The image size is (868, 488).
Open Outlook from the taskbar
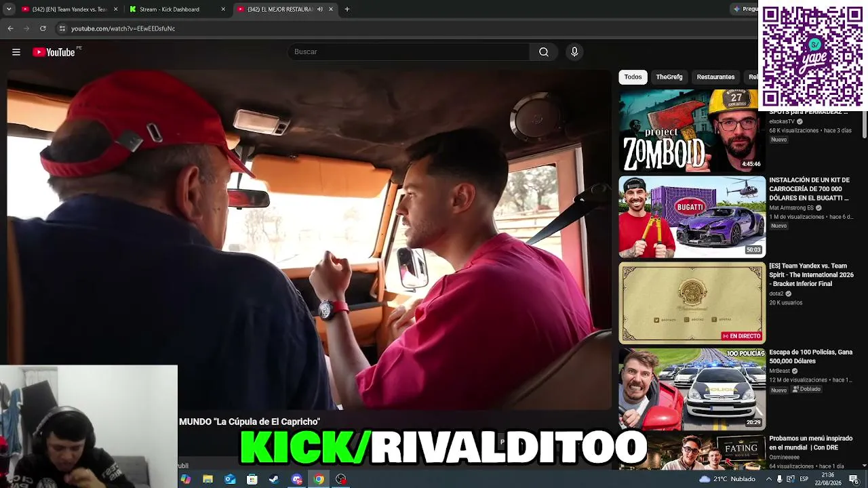pyautogui.click(x=230, y=479)
